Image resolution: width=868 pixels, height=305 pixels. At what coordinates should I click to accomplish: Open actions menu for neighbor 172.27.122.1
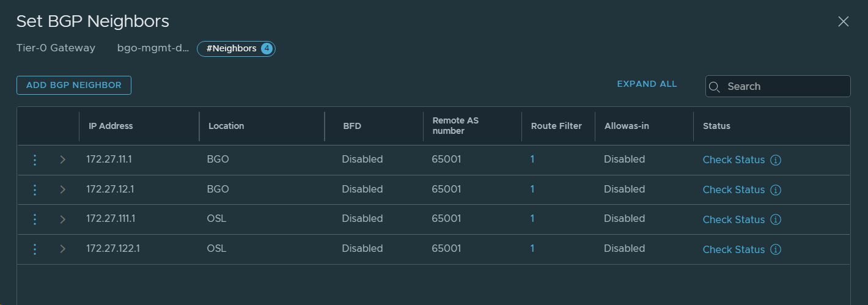point(35,249)
